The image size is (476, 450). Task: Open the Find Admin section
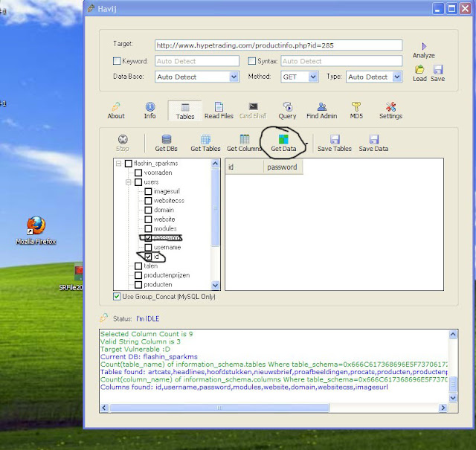click(x=322, y=111)
